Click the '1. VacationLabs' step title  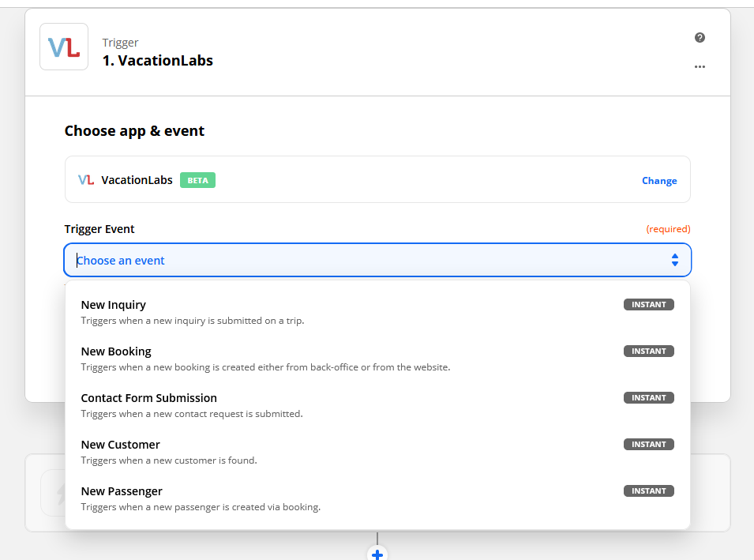click(x=158, y=61)
